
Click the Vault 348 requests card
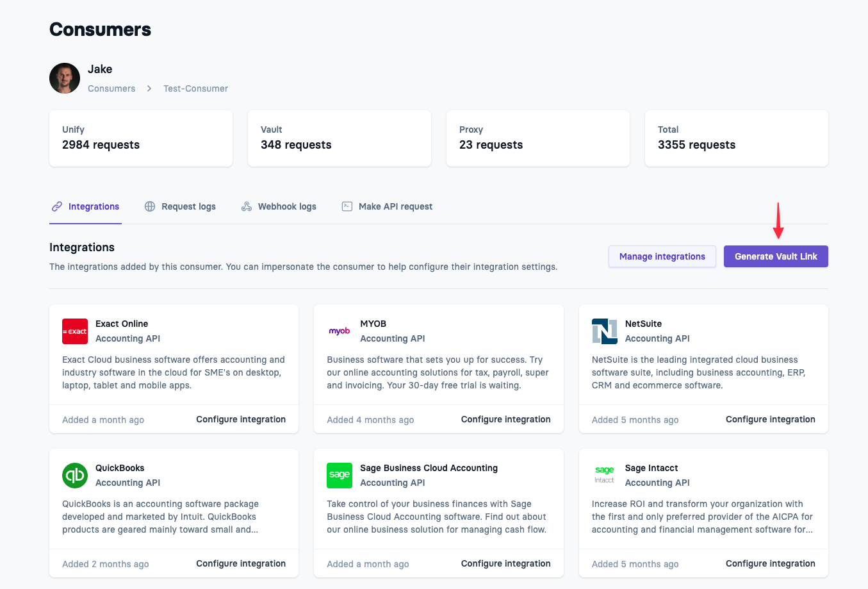[340, 138]
